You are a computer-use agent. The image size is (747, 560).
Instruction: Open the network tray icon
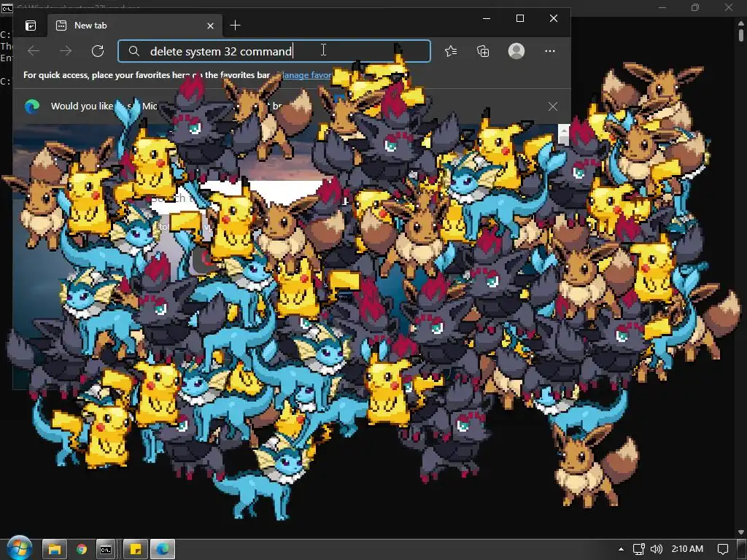(638, 549)
